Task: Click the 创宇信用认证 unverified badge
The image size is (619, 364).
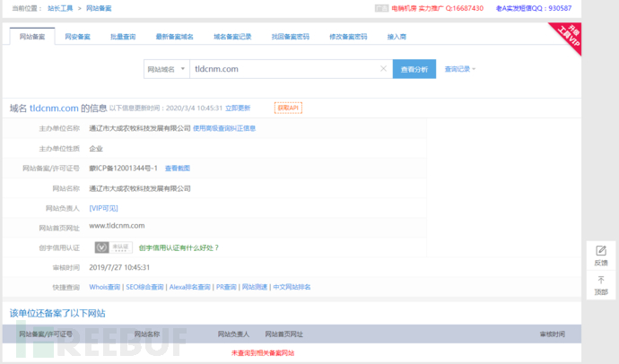Action: (x=113, y=247)
